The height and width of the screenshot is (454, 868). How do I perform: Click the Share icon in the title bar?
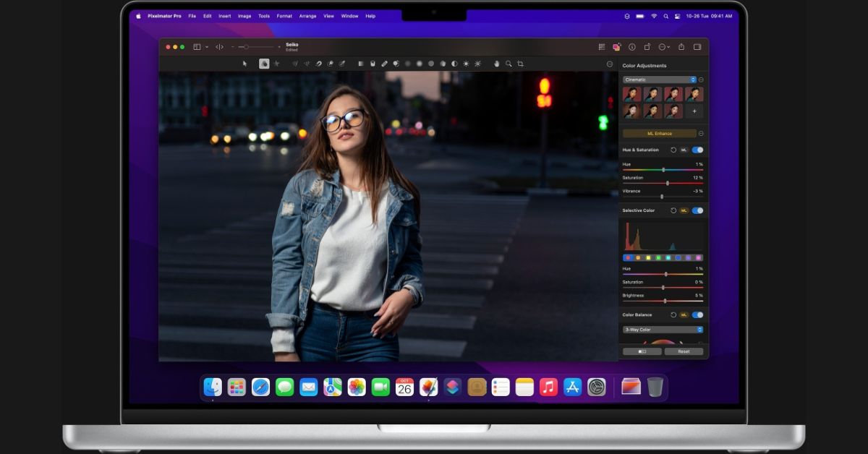point(681,47)
